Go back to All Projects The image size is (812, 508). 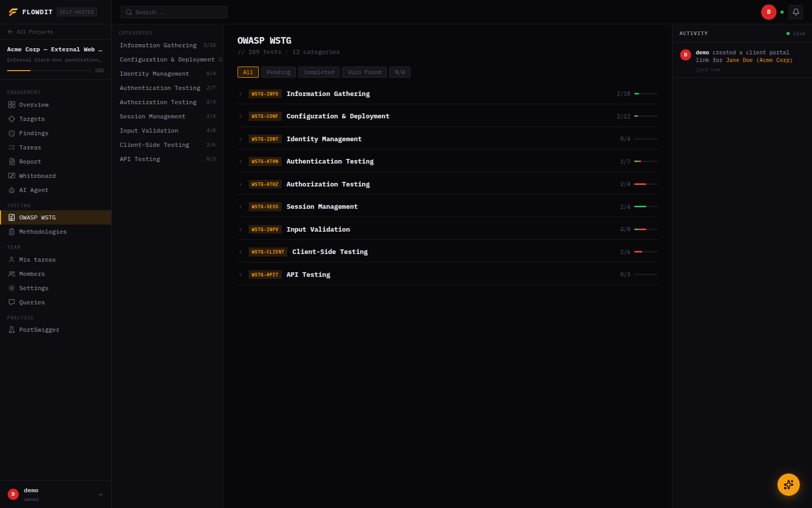click(30, 32)
